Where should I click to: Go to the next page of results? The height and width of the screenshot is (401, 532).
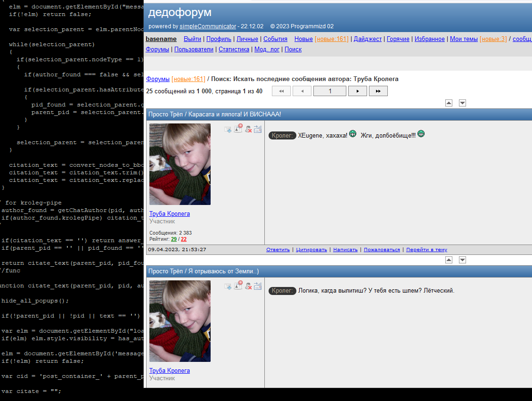[358, 91]
